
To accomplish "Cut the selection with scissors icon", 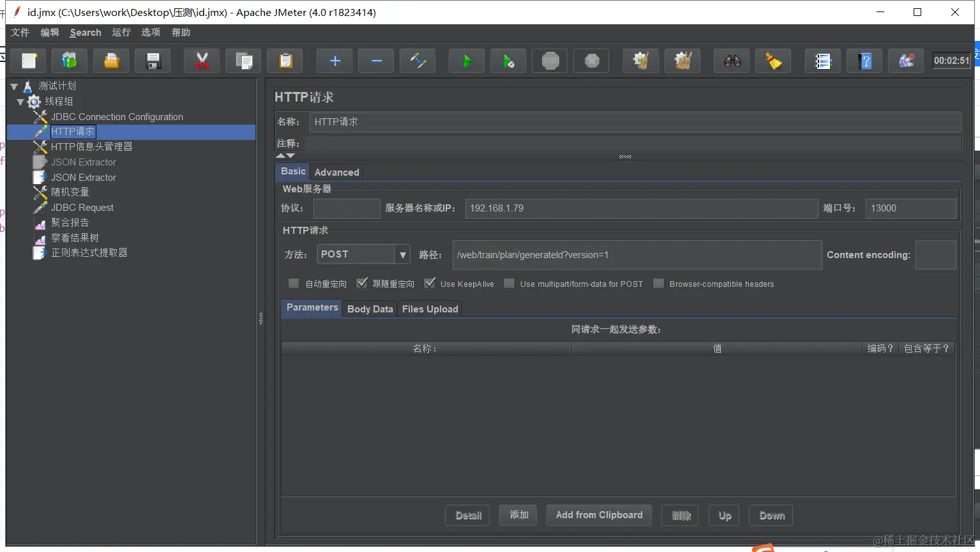I will tap(202, 61).
